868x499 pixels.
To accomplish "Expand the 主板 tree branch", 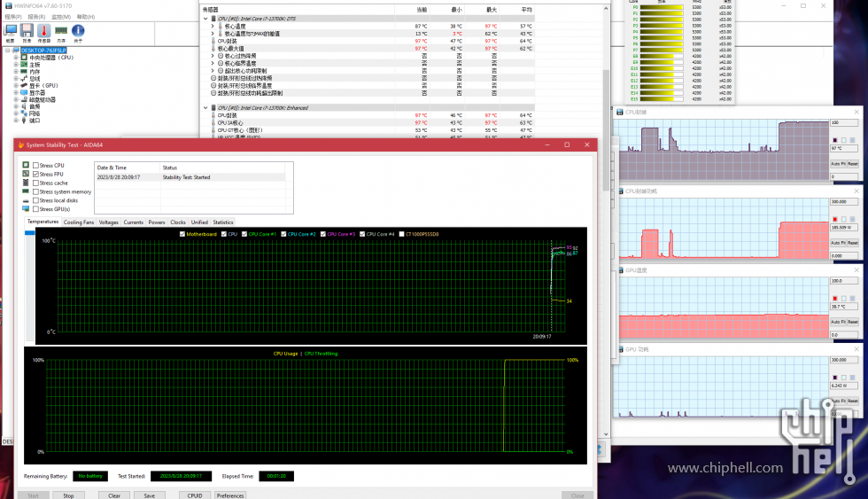I will [x=16, y=65].
